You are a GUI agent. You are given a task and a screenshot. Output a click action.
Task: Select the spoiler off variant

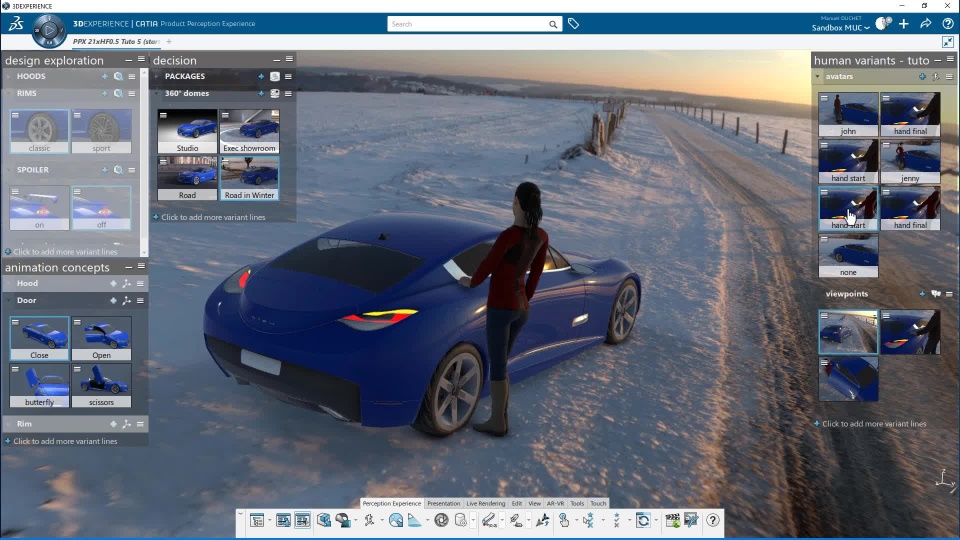[x=101, y=208]
